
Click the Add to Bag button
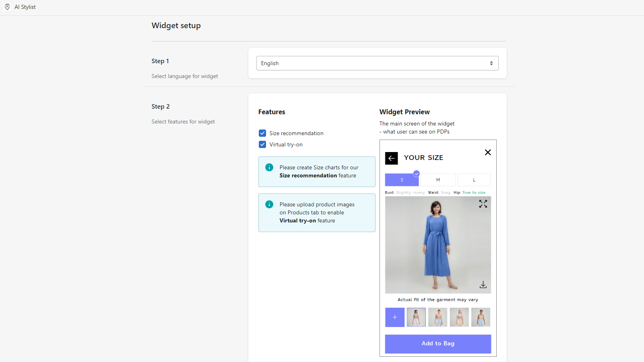tap(438, 343)
